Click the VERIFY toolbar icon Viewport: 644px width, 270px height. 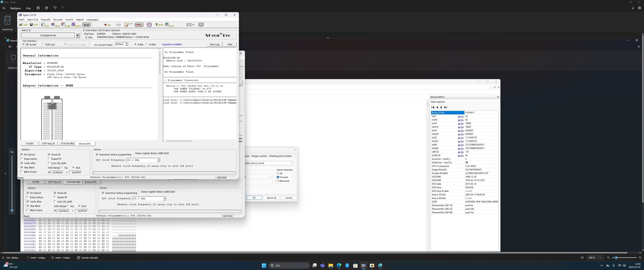(76, 25)
